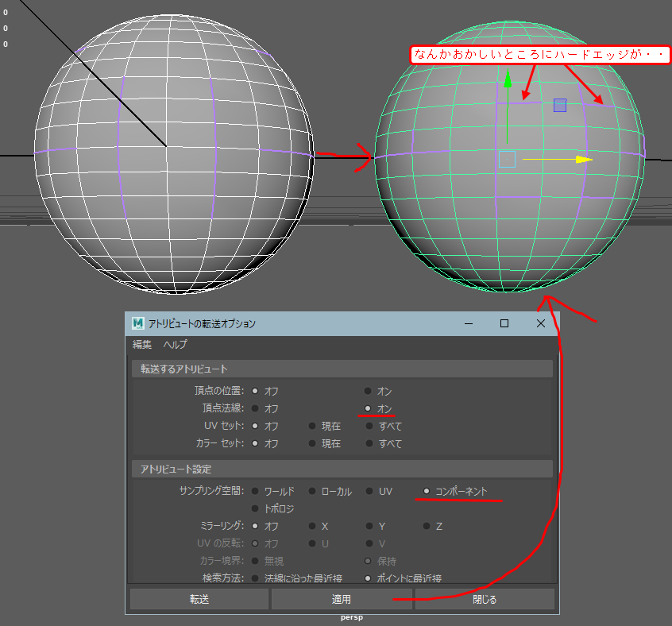This screenshot has width=672, height=626.
Task: Set ミラーリング to オフ
Action: pos(254,526)
